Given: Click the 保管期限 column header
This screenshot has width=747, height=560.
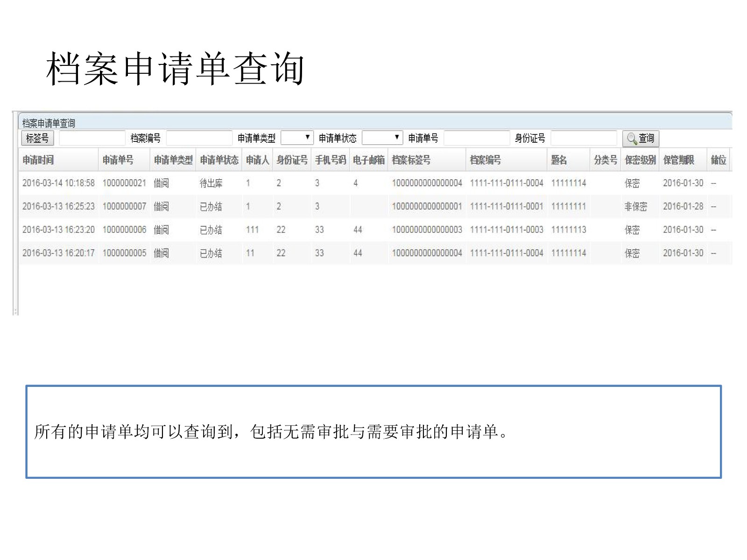Looking at the screenshot, I should (678, 160).
